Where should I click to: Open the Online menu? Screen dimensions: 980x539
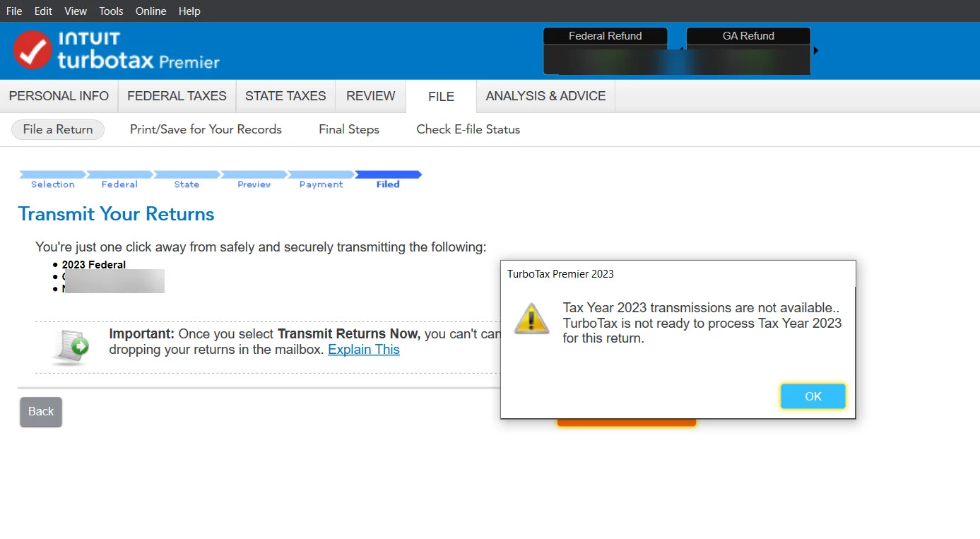point(150,11)
